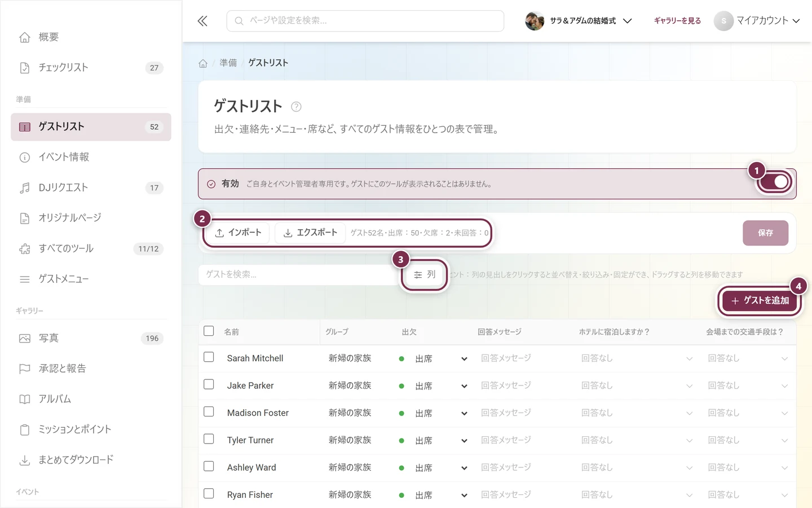812x508 pixels.
Task: Open DJリクエスト music icon item
Action: 91,188
